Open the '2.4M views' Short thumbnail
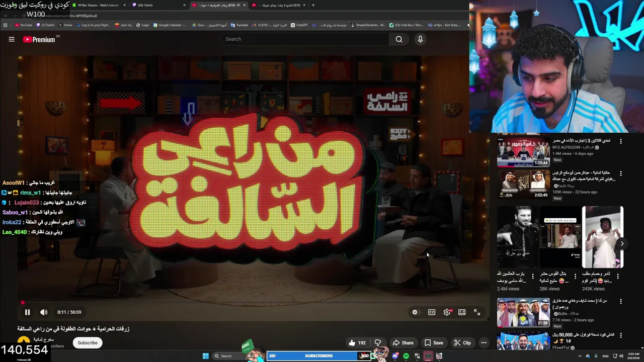Screen dimensions: 644x362 (518, 237)
